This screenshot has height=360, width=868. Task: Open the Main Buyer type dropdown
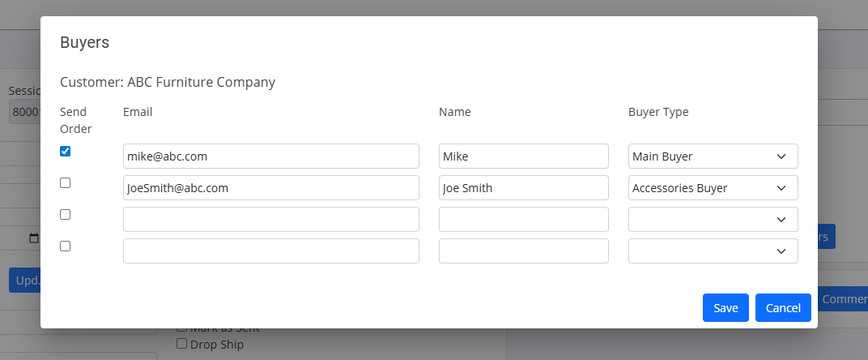click(x=713, y=156)
